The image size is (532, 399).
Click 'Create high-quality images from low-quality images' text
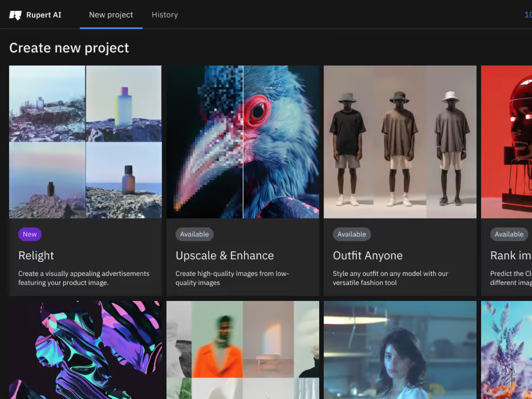click(x=232, y=278)
